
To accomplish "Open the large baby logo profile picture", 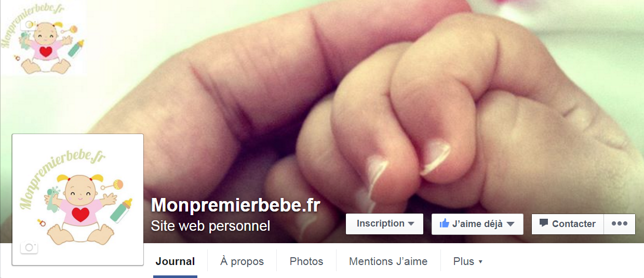I will click(78, 200).
